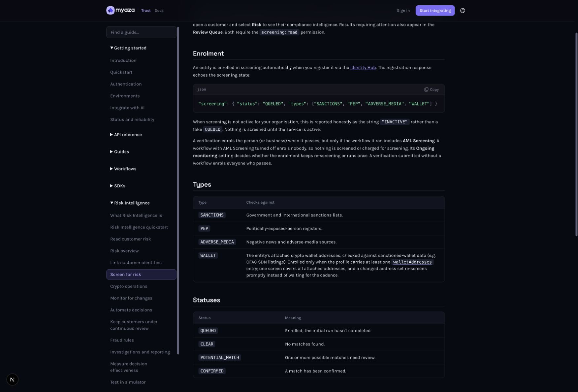The height and width of the screenshot is (392, 578).
Task: Click the Sign in link
Action: click(403, 11)
